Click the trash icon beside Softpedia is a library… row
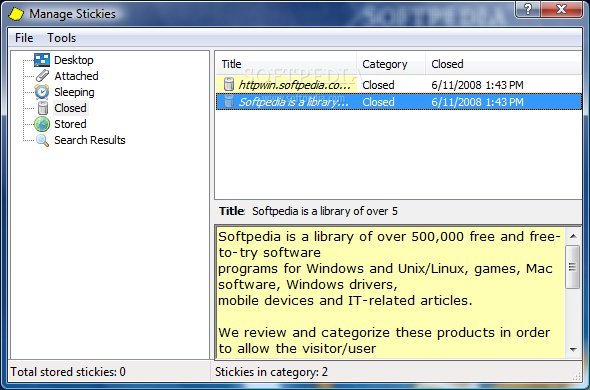 point(229,102)
